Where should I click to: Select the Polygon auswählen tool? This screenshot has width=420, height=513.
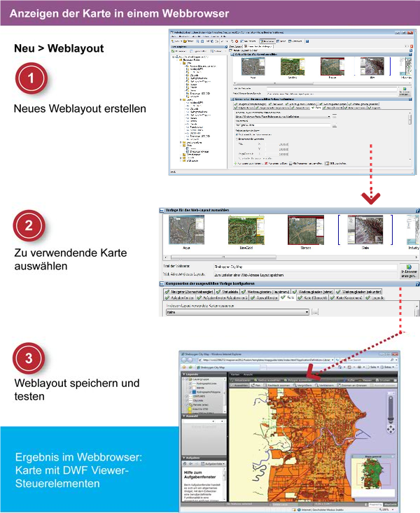click(298, 380)
